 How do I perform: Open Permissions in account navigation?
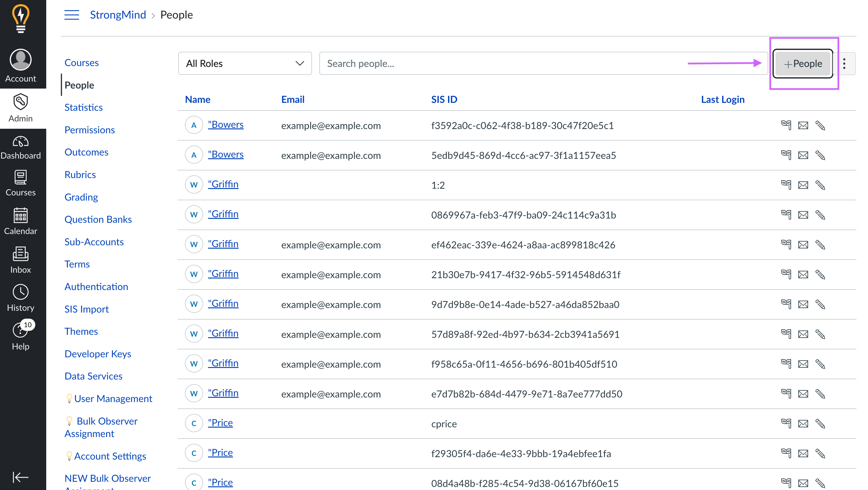90,130
